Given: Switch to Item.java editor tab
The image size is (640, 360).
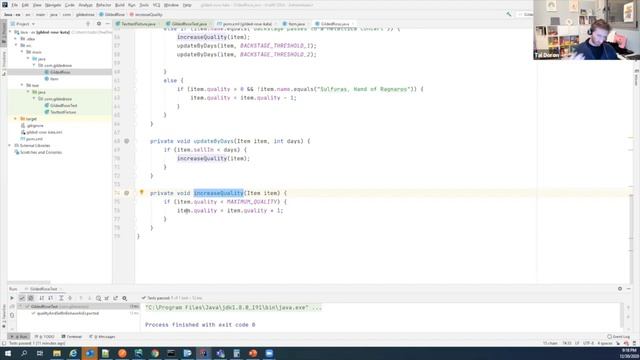Looking at the screenshot, I should (296, 24).
